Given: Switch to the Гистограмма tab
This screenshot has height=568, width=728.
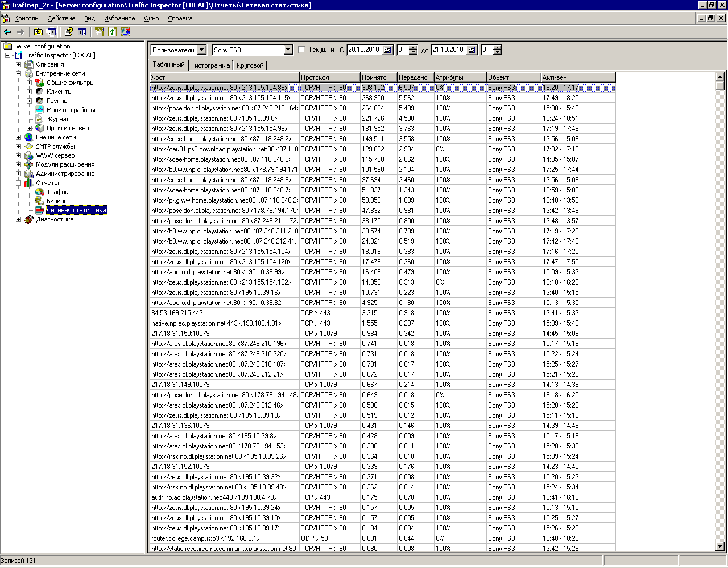Looking at the screenshot, I should (x=210, y=65).
